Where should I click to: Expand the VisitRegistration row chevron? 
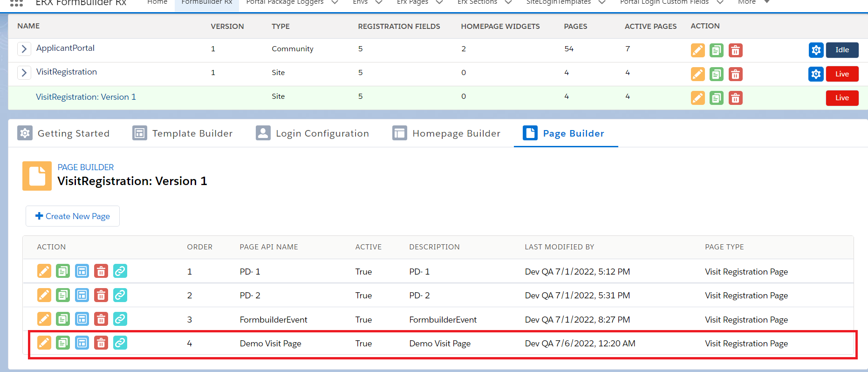(x=24, y=72)
